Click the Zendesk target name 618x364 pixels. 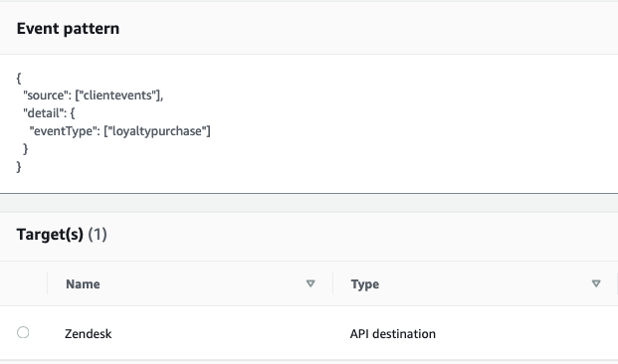(89, 334)
